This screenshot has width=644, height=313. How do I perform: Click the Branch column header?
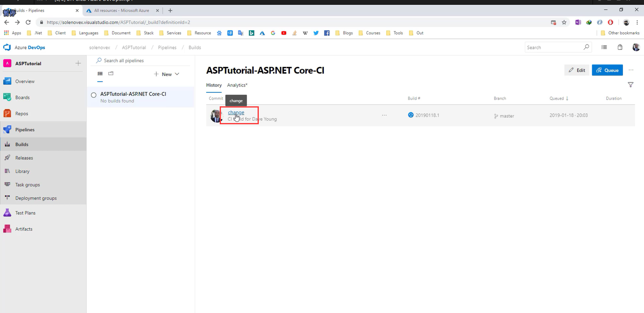pos(500,98)
